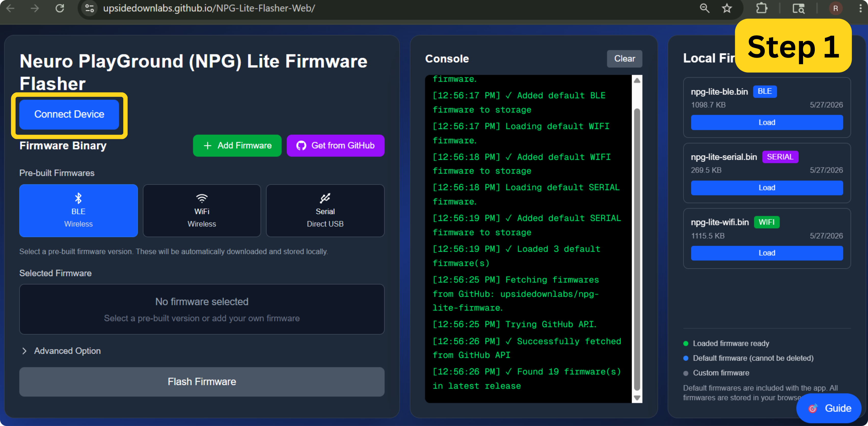Screen dimensions: 868x426
Task: Click the 'Custom firmware' legend entry
Action: click(716, 373)
